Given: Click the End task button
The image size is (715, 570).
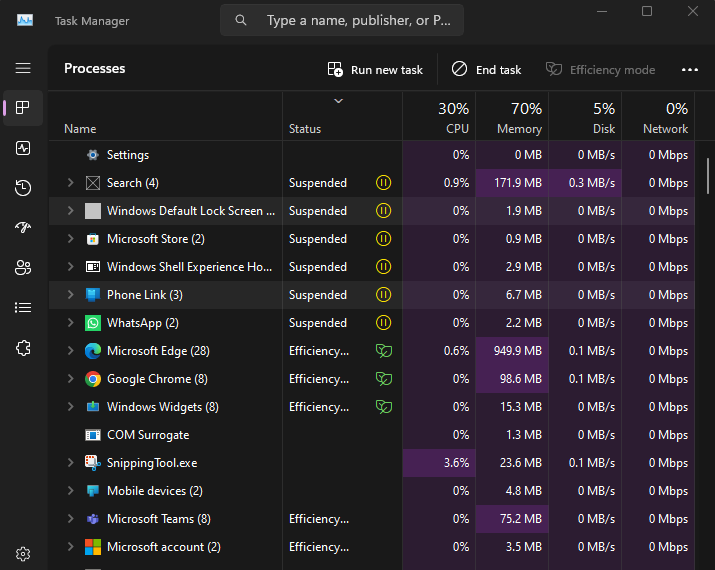Looking at the screenshot, I should tap(486, 70).
